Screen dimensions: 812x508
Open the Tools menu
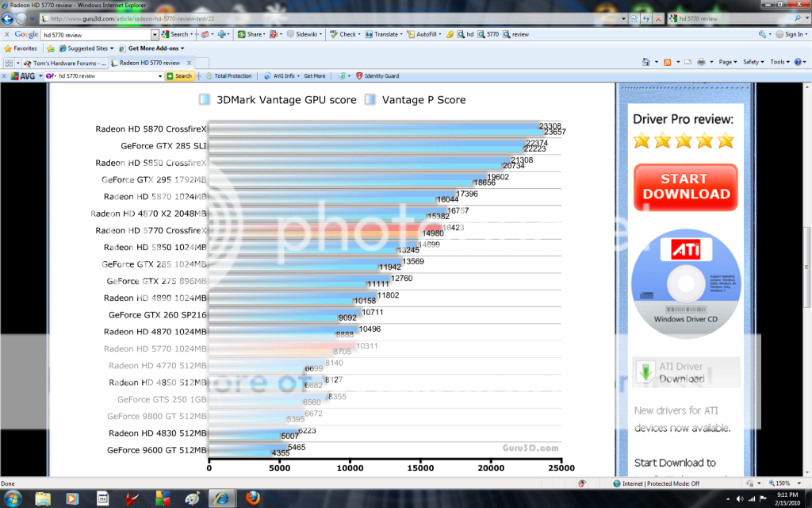[x=779, y=62]
